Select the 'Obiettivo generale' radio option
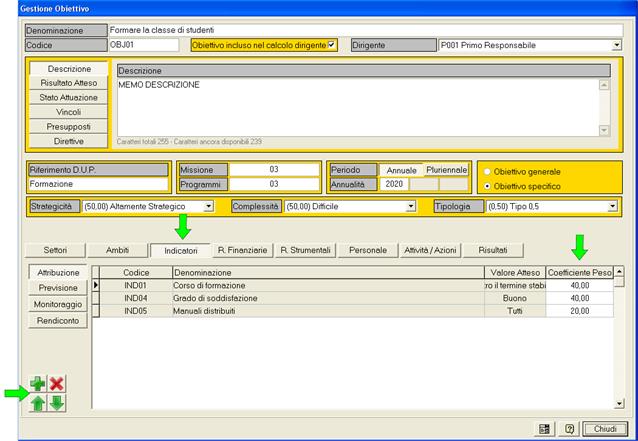Image resolution: width=638 pixels, height=441 pixels. coord(488,171)
